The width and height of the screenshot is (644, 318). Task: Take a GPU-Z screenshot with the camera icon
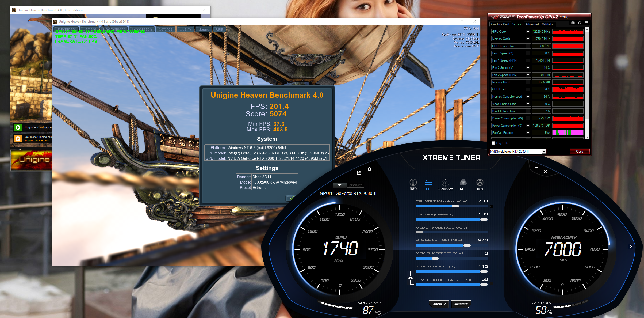(573, 23)
